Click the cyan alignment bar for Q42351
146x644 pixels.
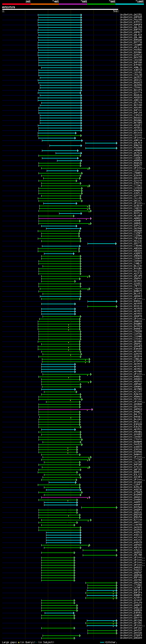tap(60, 15)
